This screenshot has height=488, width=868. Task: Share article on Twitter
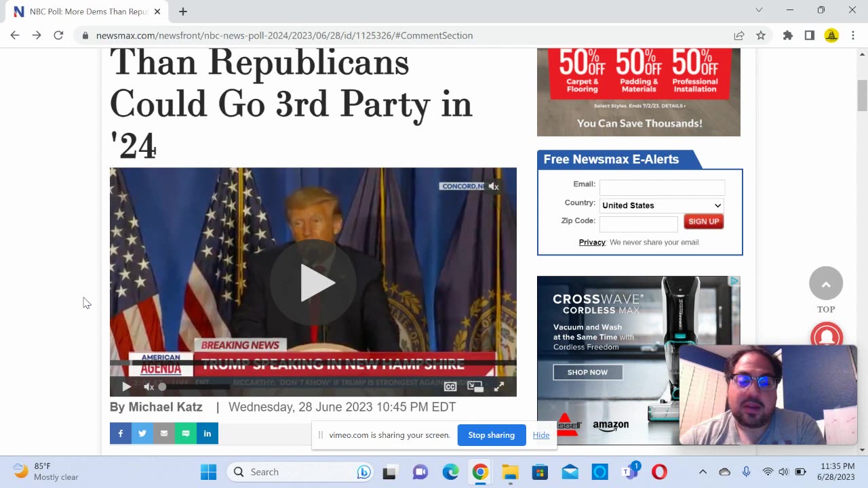142,433
